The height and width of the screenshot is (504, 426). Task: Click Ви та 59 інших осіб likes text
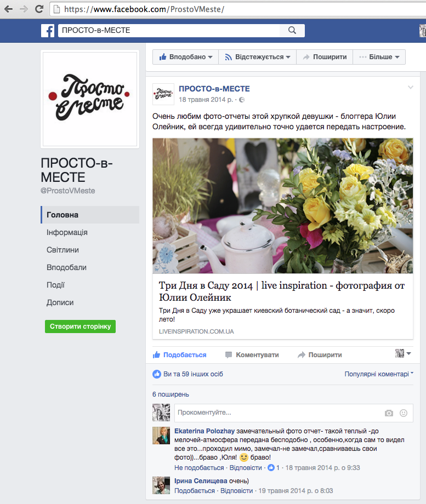click(x=193, y=374)
